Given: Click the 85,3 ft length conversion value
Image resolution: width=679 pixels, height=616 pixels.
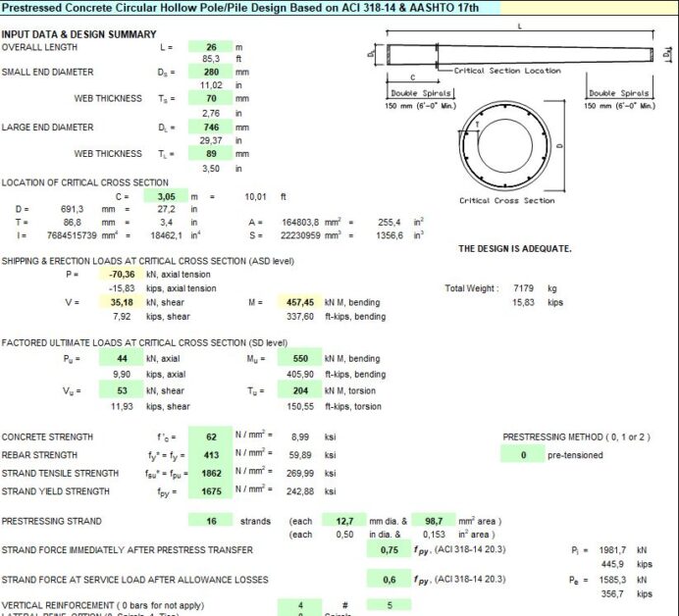Looking at the screenshot, I should click(x=211, y=59).
